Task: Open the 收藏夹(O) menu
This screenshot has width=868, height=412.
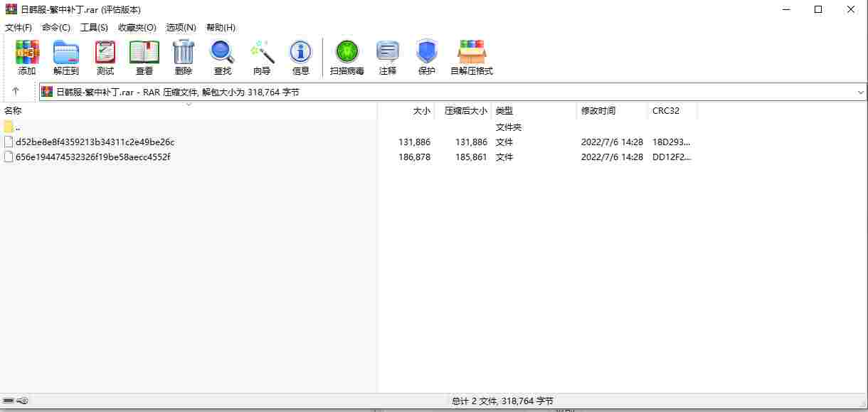Action: coord(137,27)
